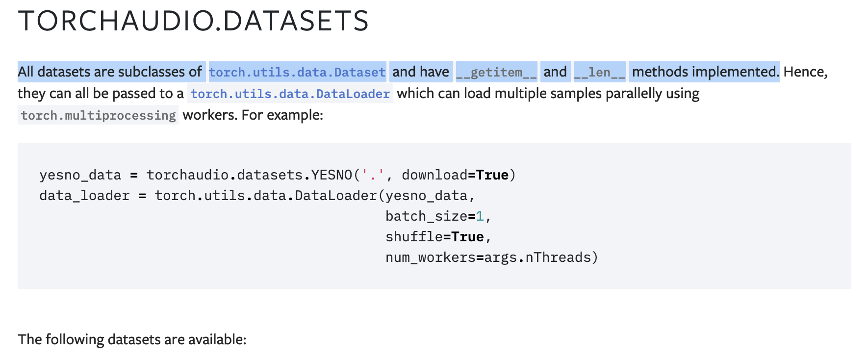Image resolution: width=868 pixels, height=358 pixels.
Task: Click the 'workers. For example:' text
Action: coord(253,115)
